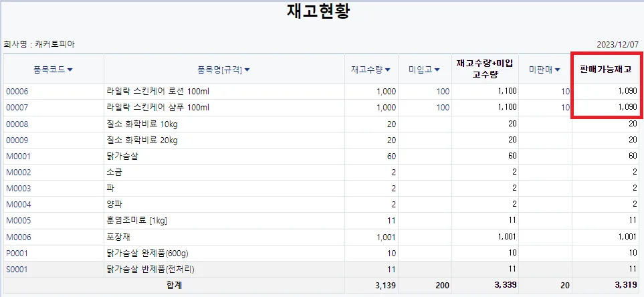Open the 품목코드 column sort dropdown
Viewport: 644px width, 297px height.
click(70, 70)
